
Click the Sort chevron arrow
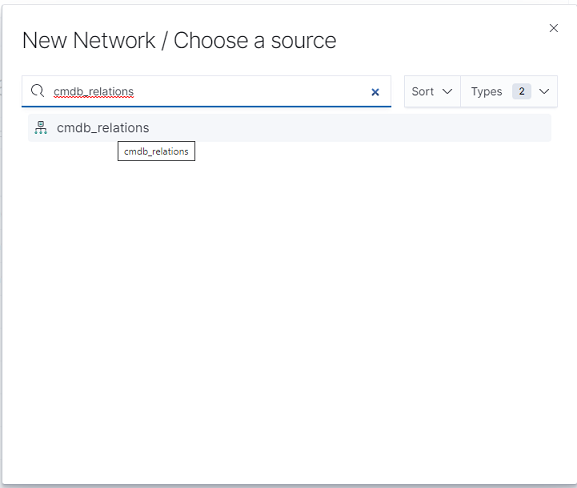coord(447,91)
